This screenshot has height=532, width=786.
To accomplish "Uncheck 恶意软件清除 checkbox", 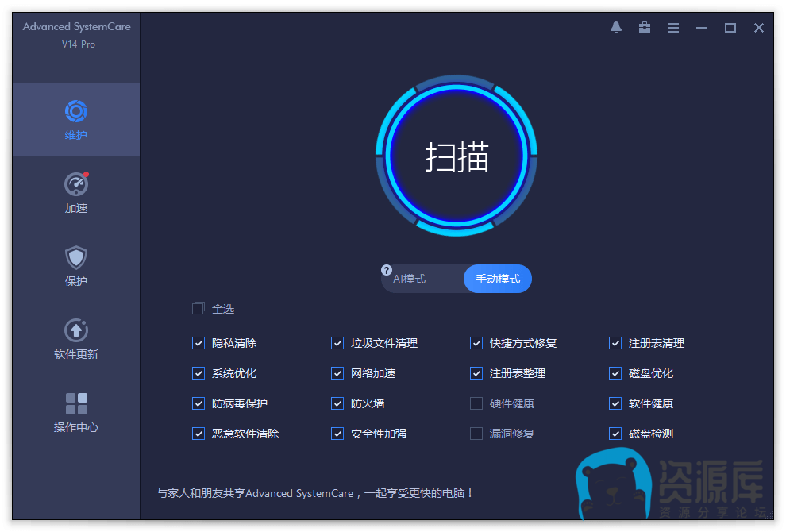I will pos(198,434).
